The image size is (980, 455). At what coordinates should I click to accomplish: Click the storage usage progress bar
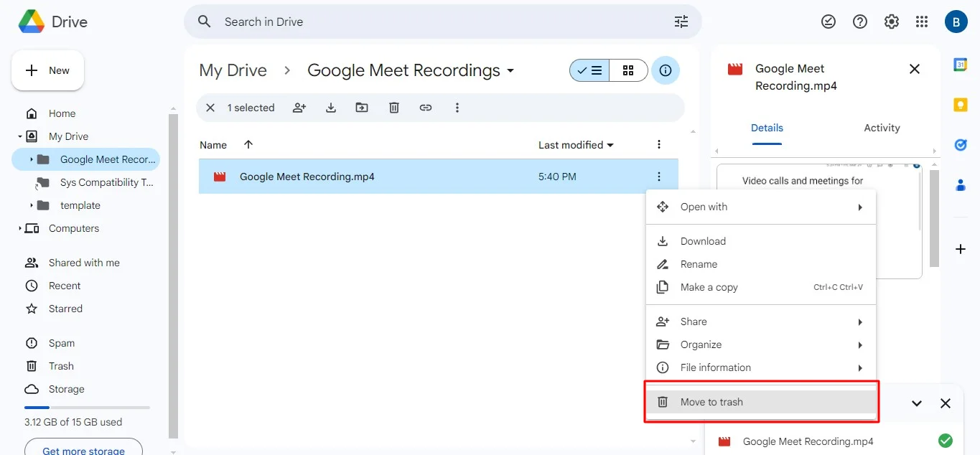[86, 406]
